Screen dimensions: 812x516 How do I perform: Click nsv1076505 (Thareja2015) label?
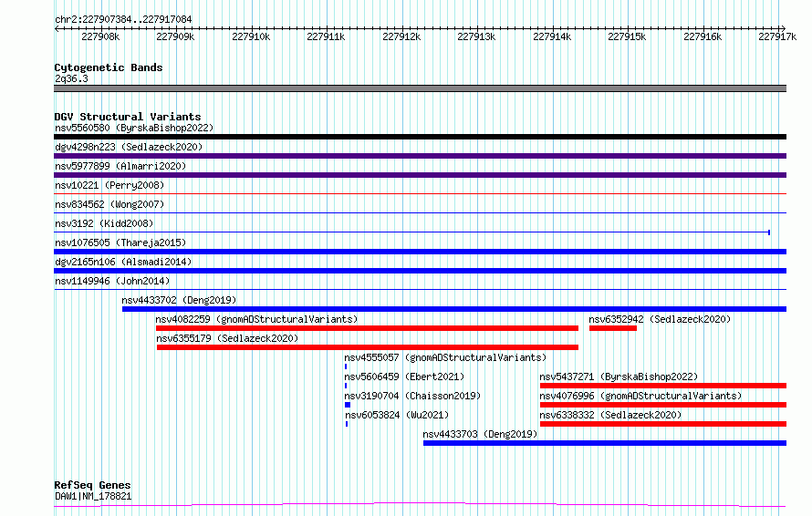pos(120,243)
